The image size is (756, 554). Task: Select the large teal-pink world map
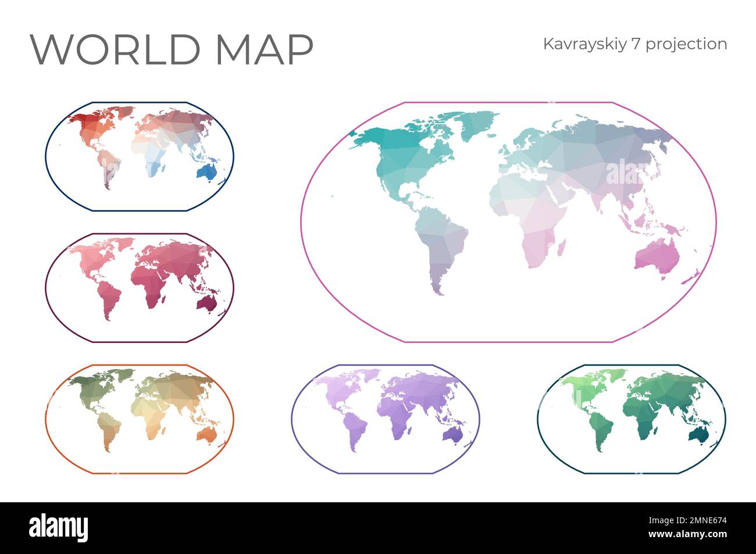(x=508, y=222)
